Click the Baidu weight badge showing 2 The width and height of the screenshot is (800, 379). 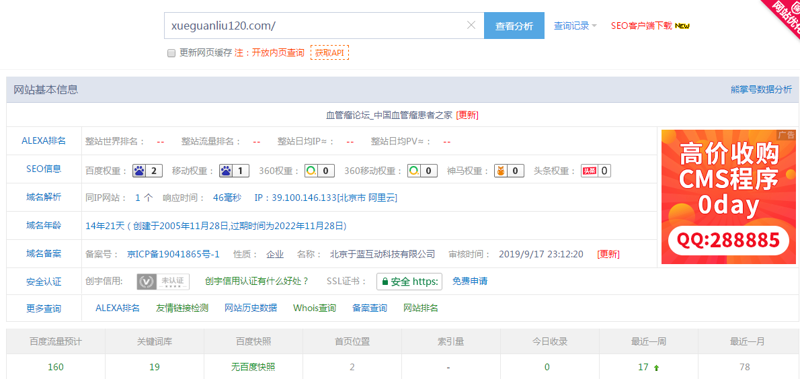[147, 171]
